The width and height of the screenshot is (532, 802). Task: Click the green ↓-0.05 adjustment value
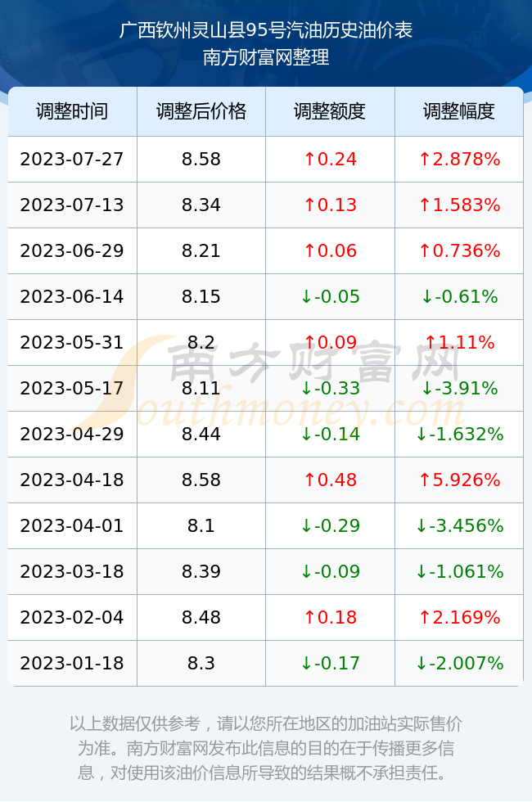(x=330, y=296)
